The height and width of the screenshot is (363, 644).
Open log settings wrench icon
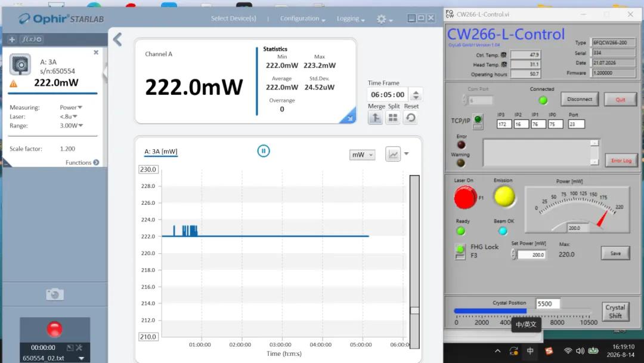click(79, 348)
